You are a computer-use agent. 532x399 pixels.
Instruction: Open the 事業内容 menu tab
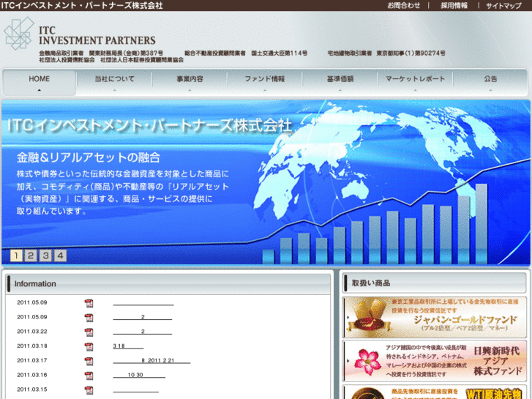(190, 83)
